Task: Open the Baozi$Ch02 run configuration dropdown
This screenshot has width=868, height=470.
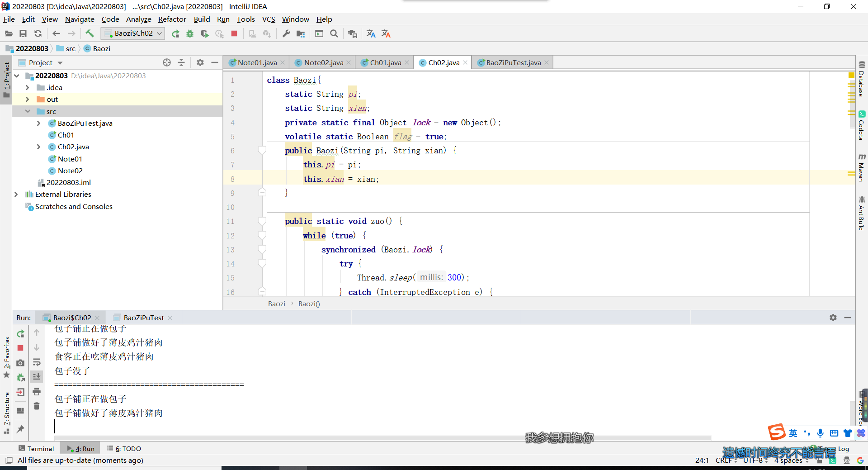Action: point(133,33)
